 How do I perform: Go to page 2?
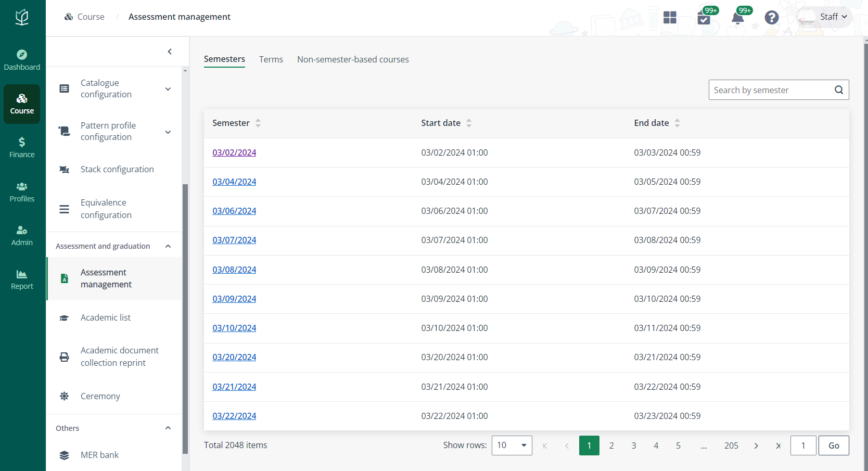[611, 445]
